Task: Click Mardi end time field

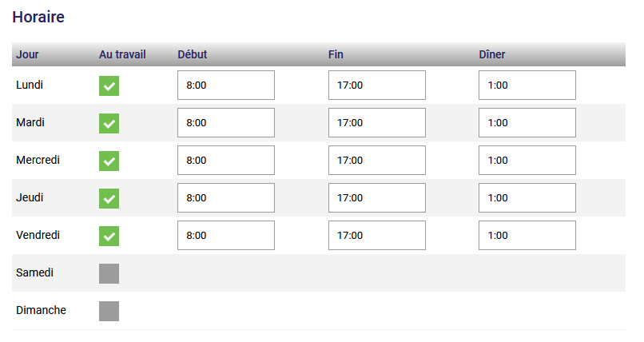Action: [x=376, y=123]
